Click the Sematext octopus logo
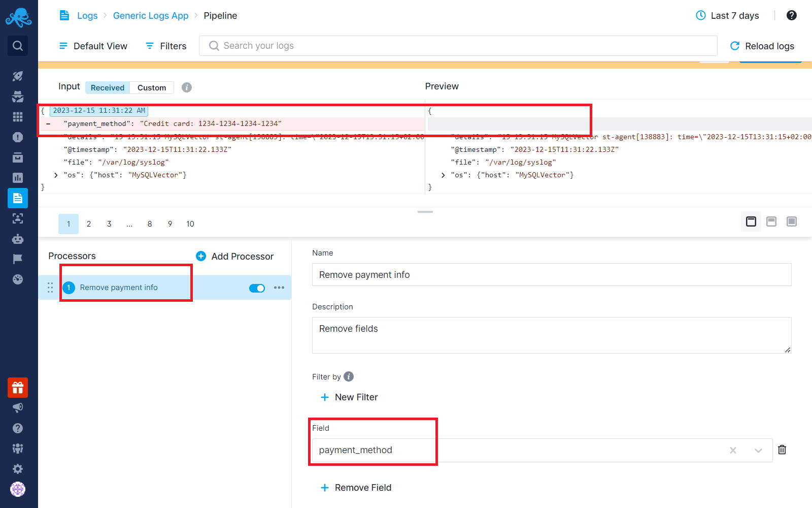The height and width of the screenshot is (508, 812). click(x=18, y=18)
